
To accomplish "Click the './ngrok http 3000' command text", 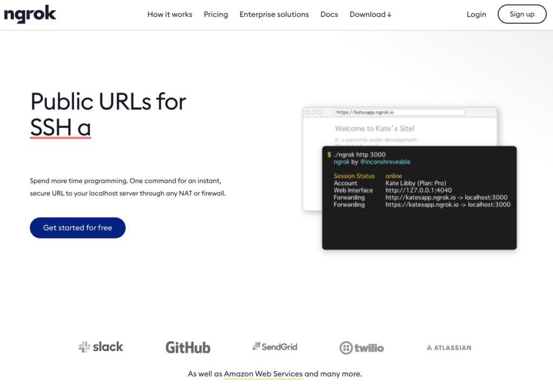I will (359, 154).
